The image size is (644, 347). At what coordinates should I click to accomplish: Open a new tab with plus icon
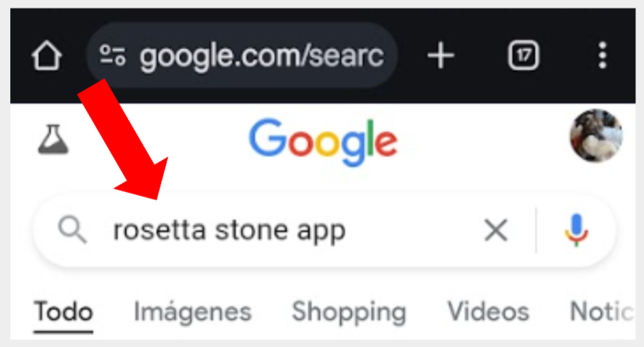click(441, 56)
